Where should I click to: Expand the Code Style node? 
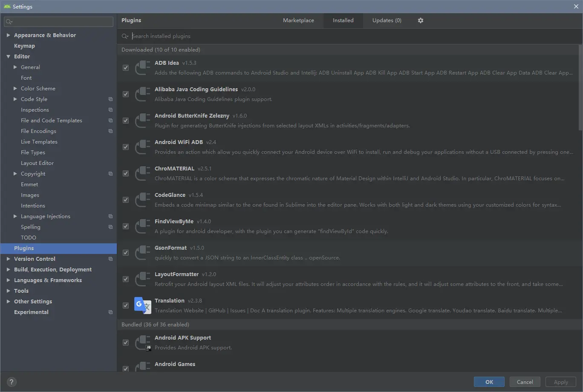[x=15, y=99]
